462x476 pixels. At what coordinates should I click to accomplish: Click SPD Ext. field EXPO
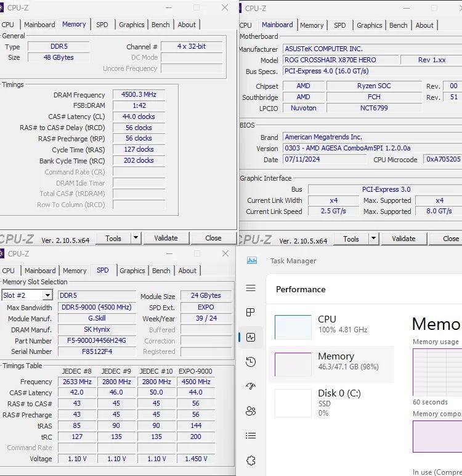[x=206, y=307]
